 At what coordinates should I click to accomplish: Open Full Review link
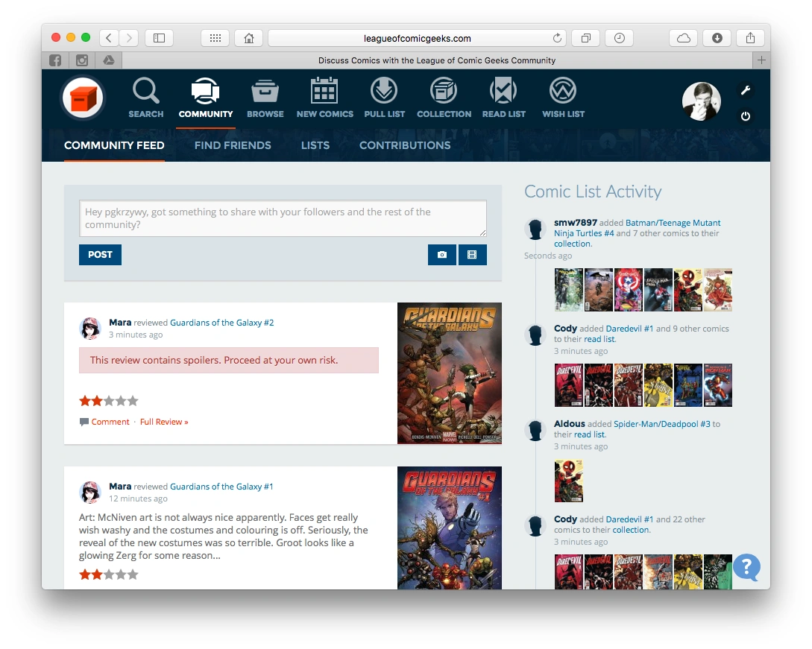[x=164, y=422]
